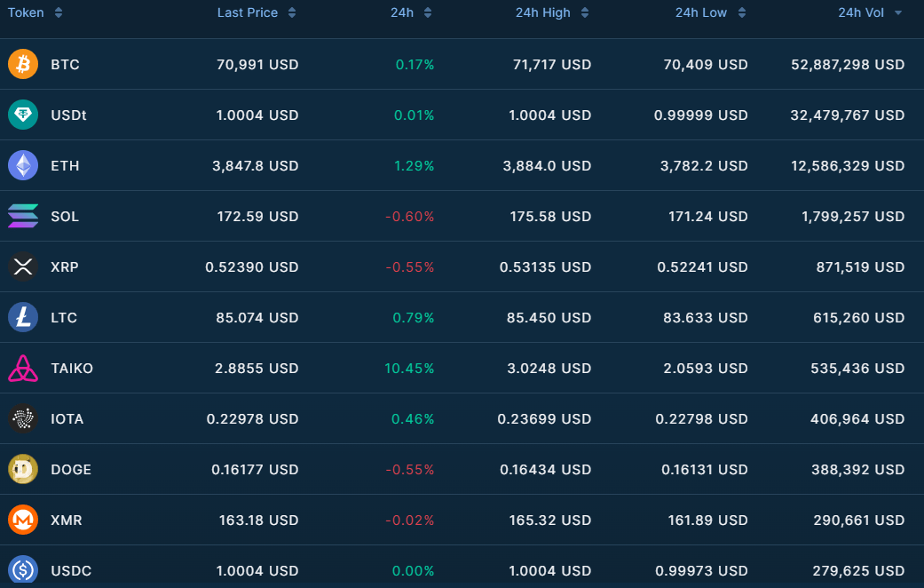
Task: Select the Ethereum ETH logo
Action: (23, 166)
